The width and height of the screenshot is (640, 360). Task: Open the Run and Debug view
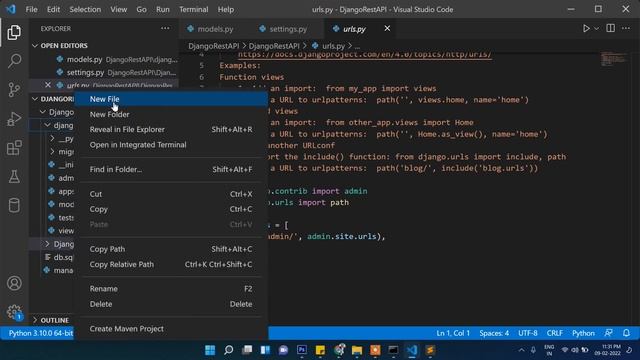point(14,119)
